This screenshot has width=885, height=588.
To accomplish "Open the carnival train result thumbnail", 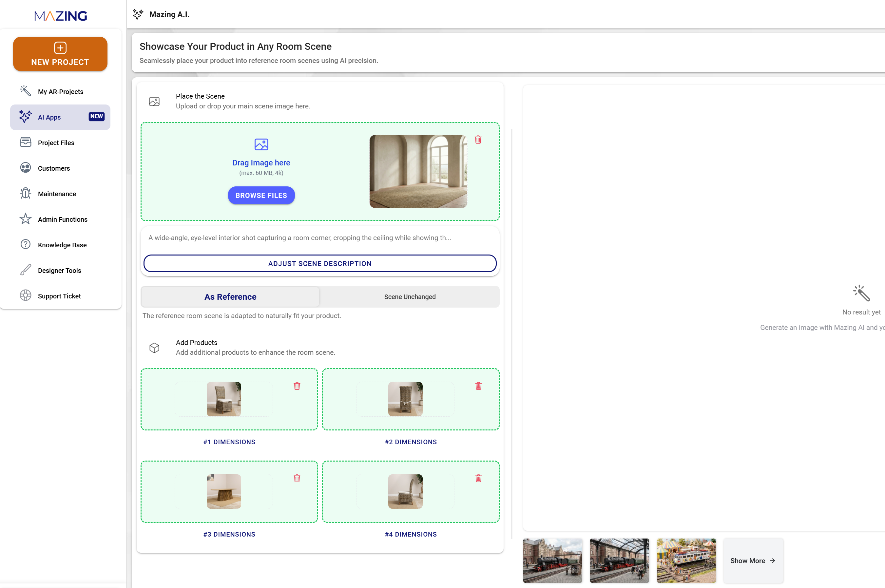I will pos(686,560).
